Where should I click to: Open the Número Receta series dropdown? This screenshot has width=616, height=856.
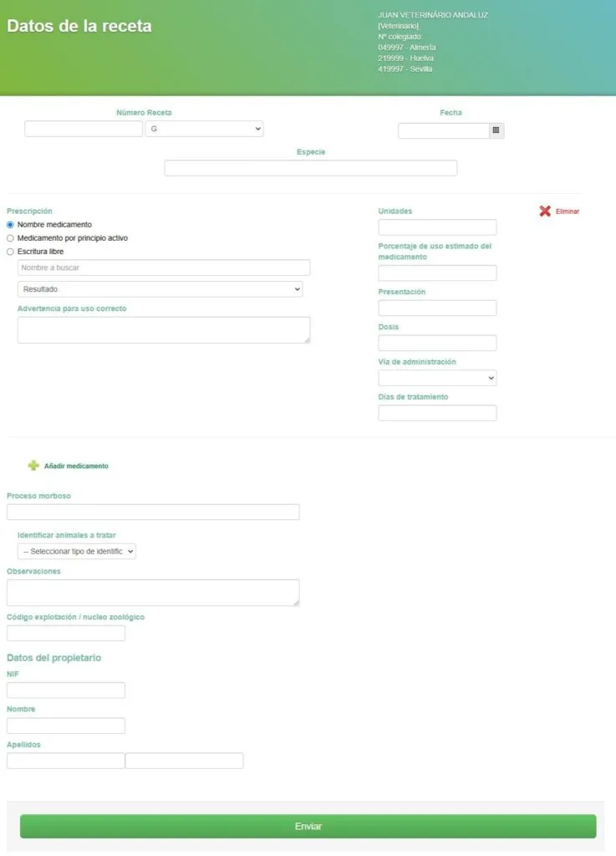point(204,130)
